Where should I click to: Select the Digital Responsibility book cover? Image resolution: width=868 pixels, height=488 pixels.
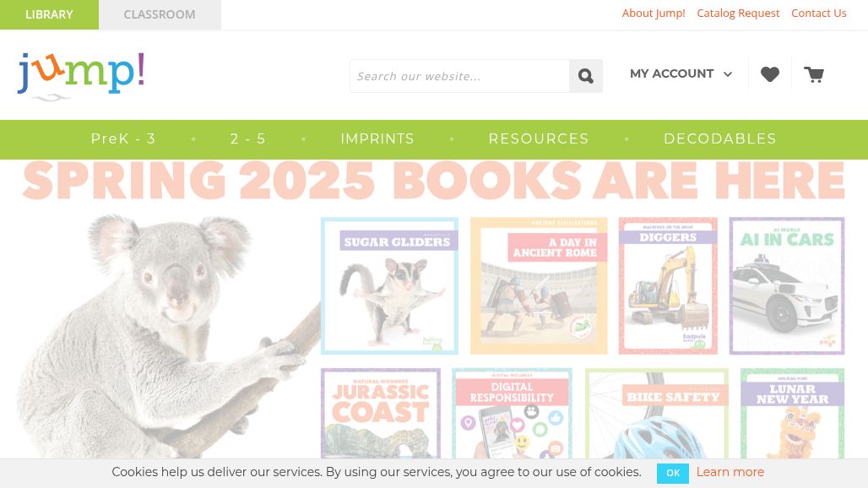tap(512, 414)
